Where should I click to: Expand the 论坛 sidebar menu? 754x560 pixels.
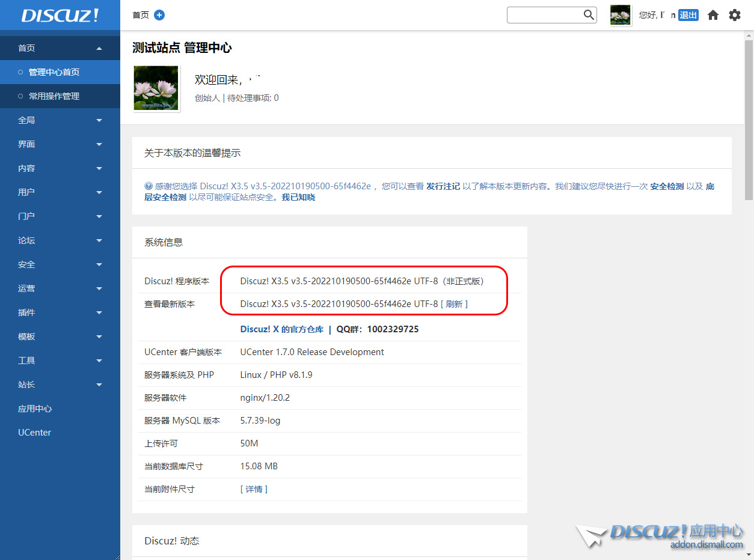60,240
